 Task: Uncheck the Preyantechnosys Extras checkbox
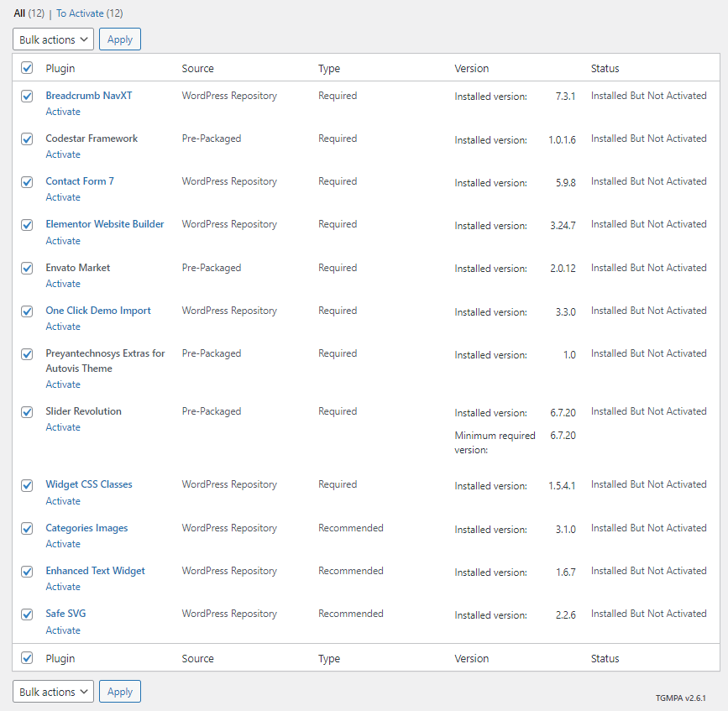[27, 354]
